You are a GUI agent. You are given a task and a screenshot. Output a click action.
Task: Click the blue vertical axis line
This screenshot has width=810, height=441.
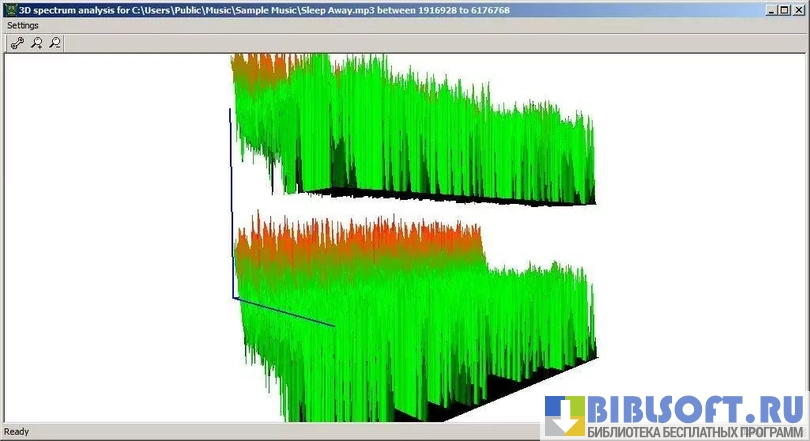pos(231,200)
